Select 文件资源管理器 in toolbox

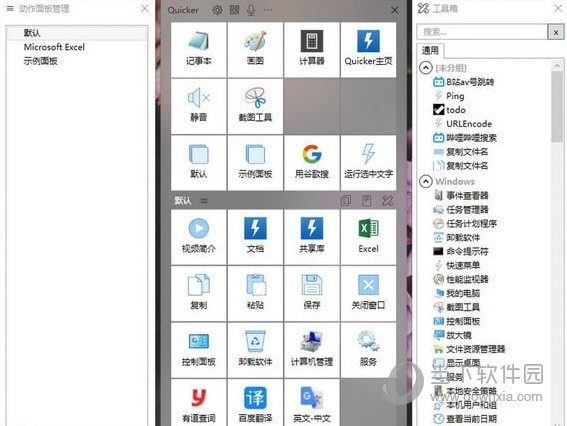[469, 349]
